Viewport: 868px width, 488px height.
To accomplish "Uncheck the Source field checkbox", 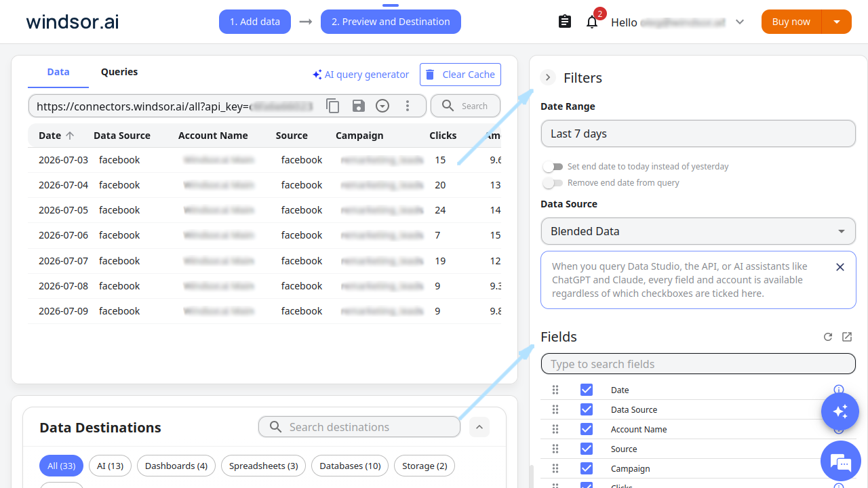I will tap(587, 449).
